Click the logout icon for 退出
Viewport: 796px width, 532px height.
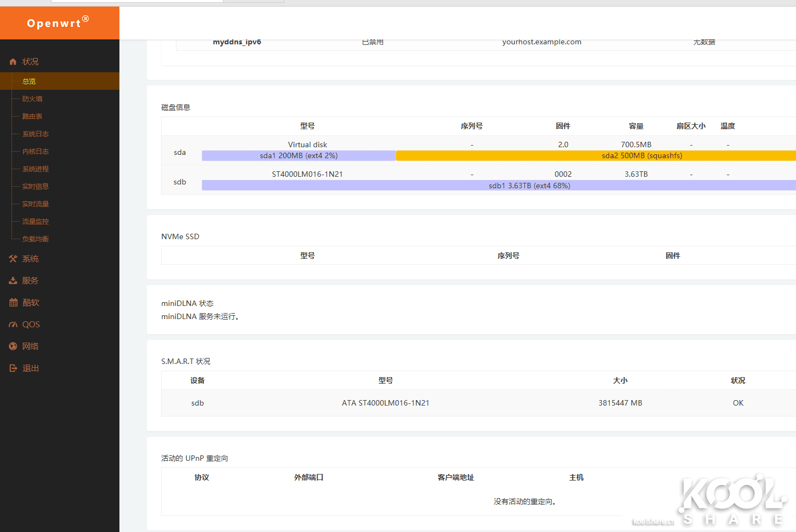[13, 368]
